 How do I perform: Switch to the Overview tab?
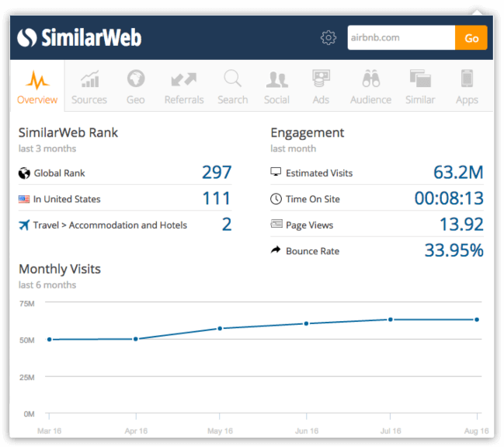coord(37,87)
